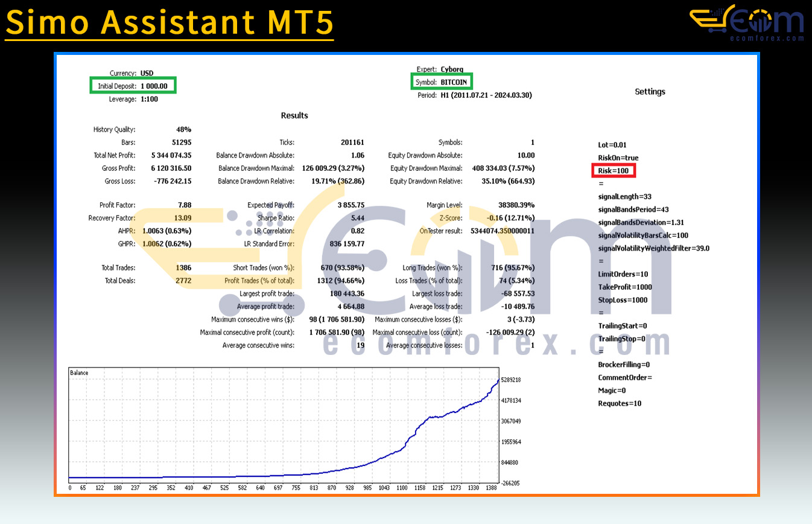Click setting 'signalBandsPeriod=43'
Viewport: 812px width, 524px height.
click(633, 209)
